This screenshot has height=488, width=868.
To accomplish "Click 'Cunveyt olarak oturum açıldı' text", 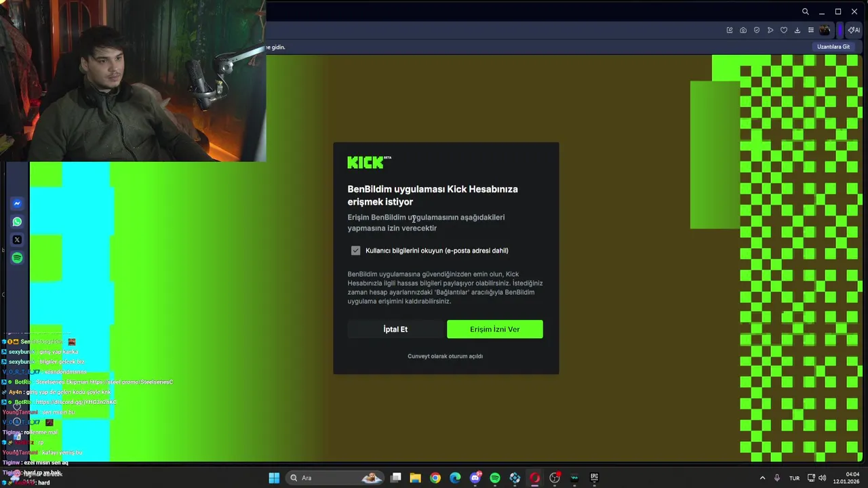I will [445, 356].
